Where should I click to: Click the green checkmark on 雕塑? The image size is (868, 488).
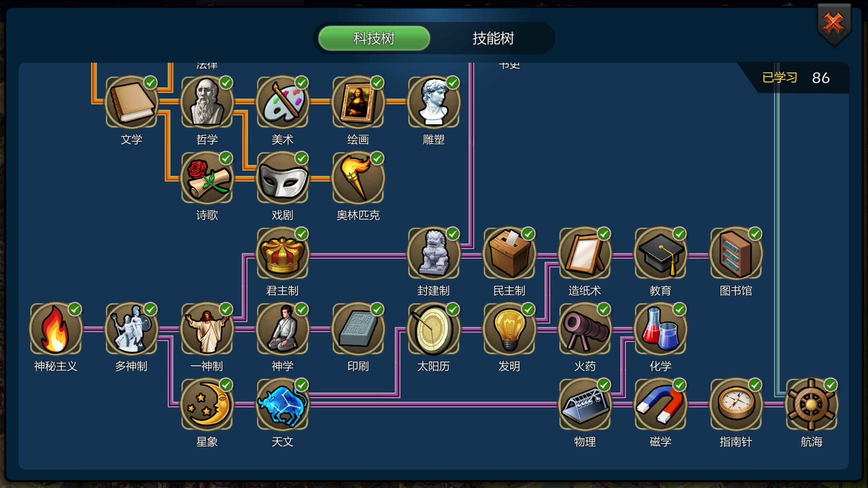(453, 83)
